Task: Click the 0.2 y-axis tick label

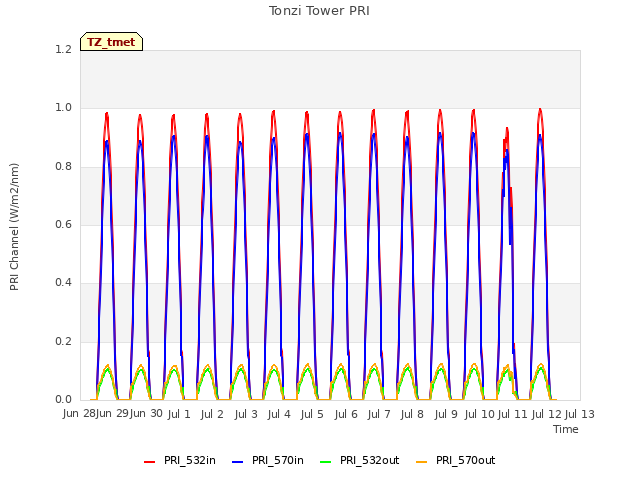Action: tap(63, 341)
